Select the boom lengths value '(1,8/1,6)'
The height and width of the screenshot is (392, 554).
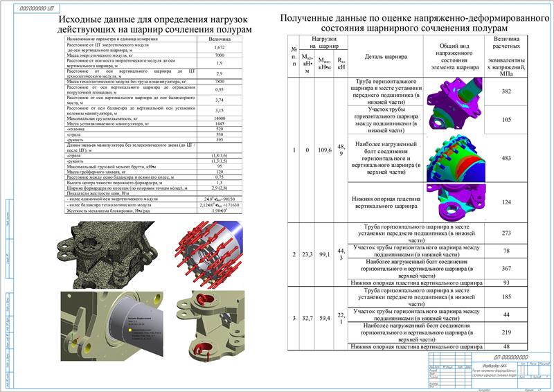coord(220,156)
